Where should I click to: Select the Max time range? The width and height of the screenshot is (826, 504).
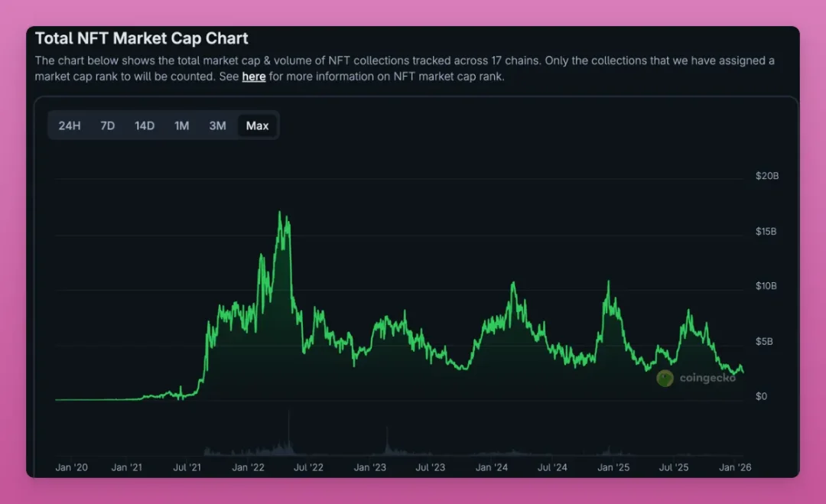(257, 126)
